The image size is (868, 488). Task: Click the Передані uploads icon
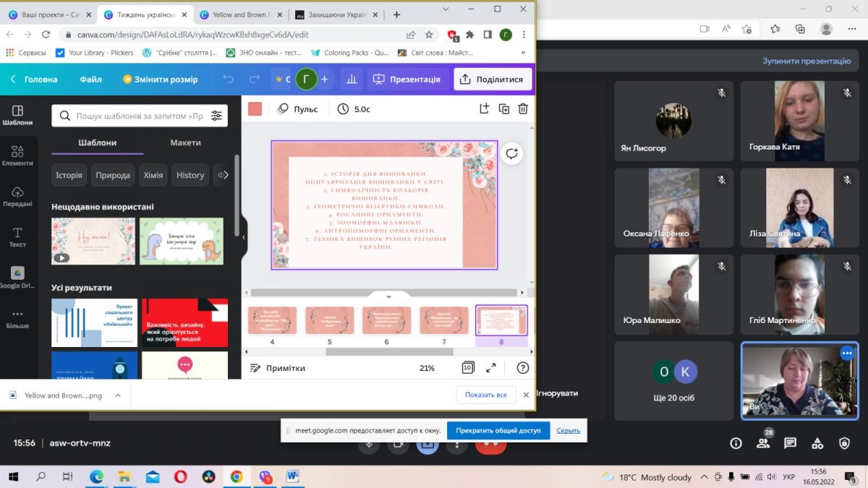(x=17, y=197)
